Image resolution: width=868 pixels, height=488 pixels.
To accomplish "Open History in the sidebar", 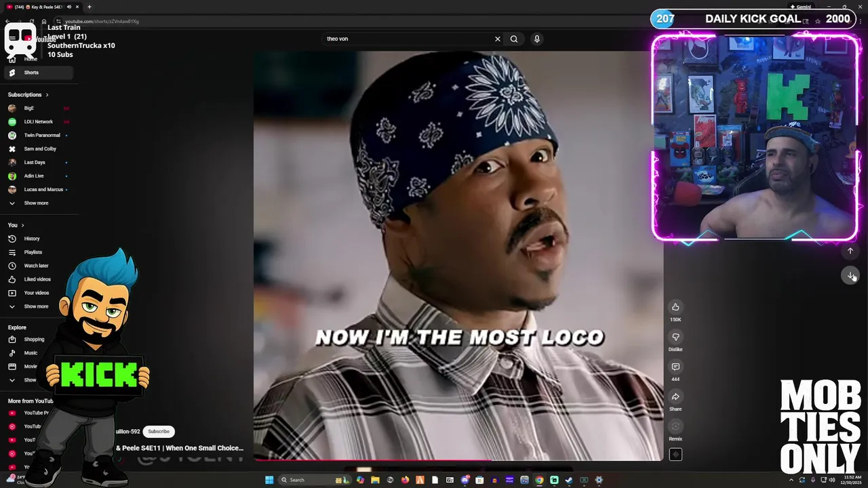I will point(39,239).
